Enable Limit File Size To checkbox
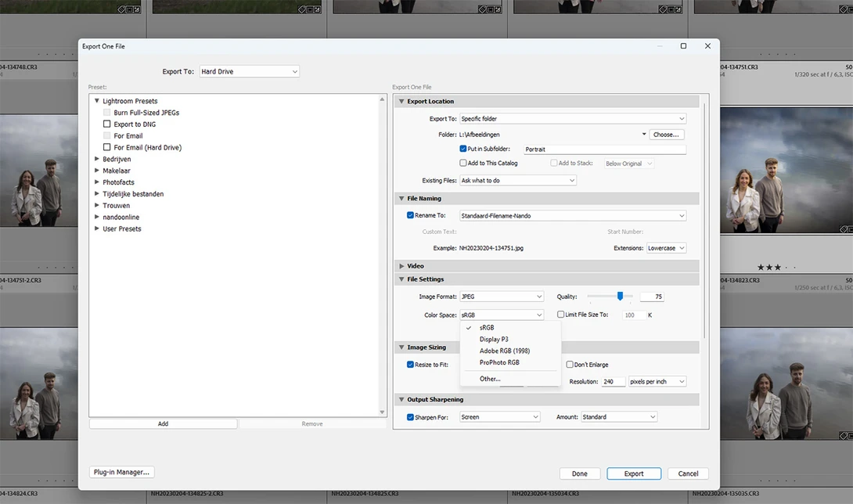The image size is (853, 504). (x=561, y=315)
